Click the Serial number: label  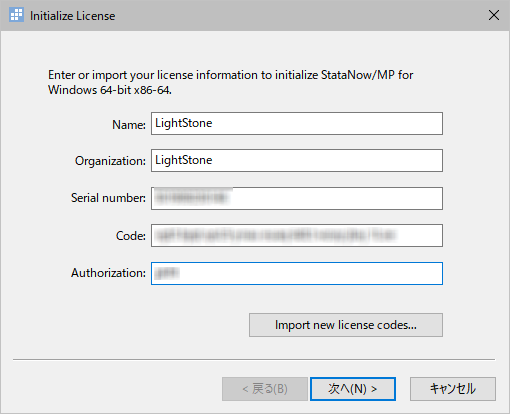(108, 198)
